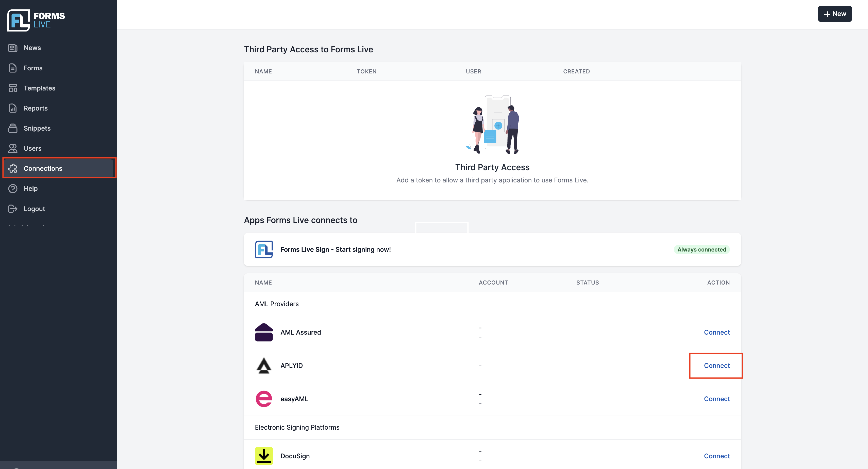Connect the APLYiD provider
This screenshot has width=868, height=469.
coord(717,366)
